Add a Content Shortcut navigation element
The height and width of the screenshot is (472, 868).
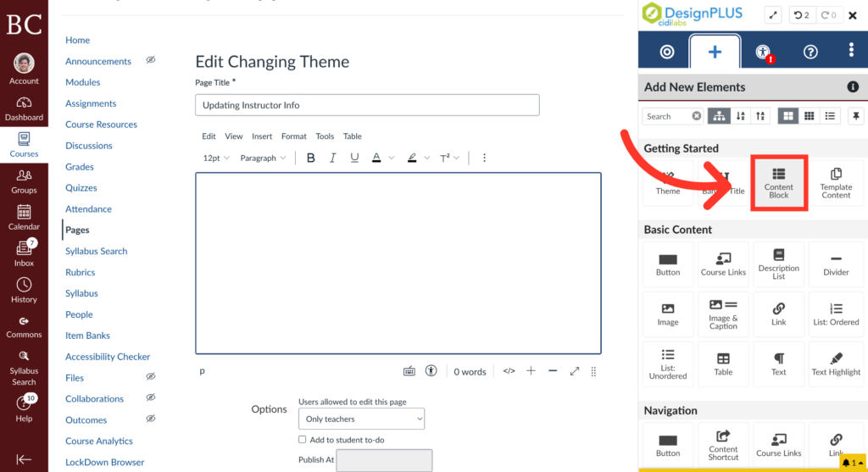click(x=723, y=445)
